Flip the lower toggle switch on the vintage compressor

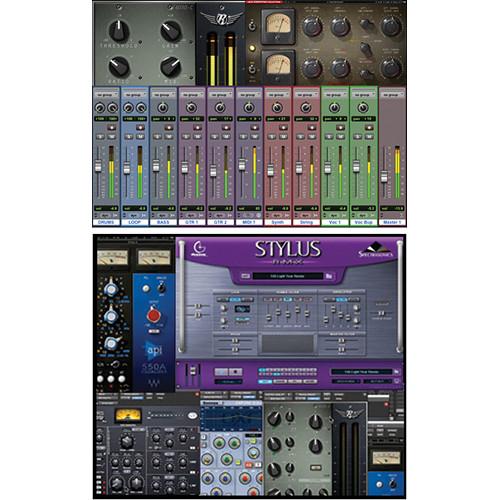pyautogui.click(x=252, y=69)
